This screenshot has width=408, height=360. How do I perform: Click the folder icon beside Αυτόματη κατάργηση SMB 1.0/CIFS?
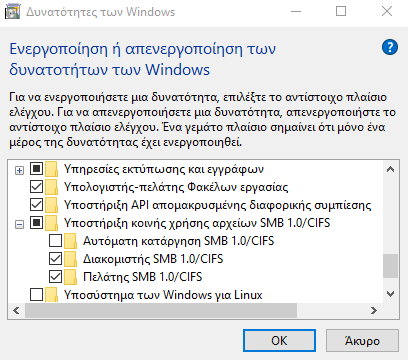point(71,241)
